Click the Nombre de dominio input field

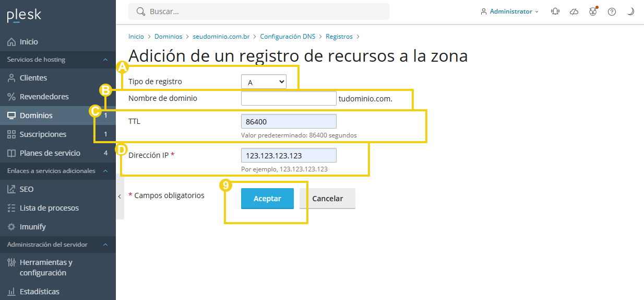click(289, 98)
